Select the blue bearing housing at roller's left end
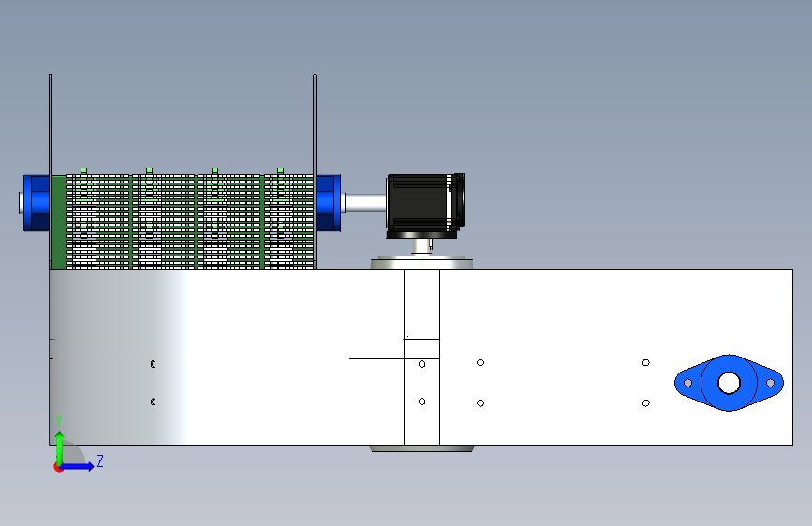 [37, 203]
